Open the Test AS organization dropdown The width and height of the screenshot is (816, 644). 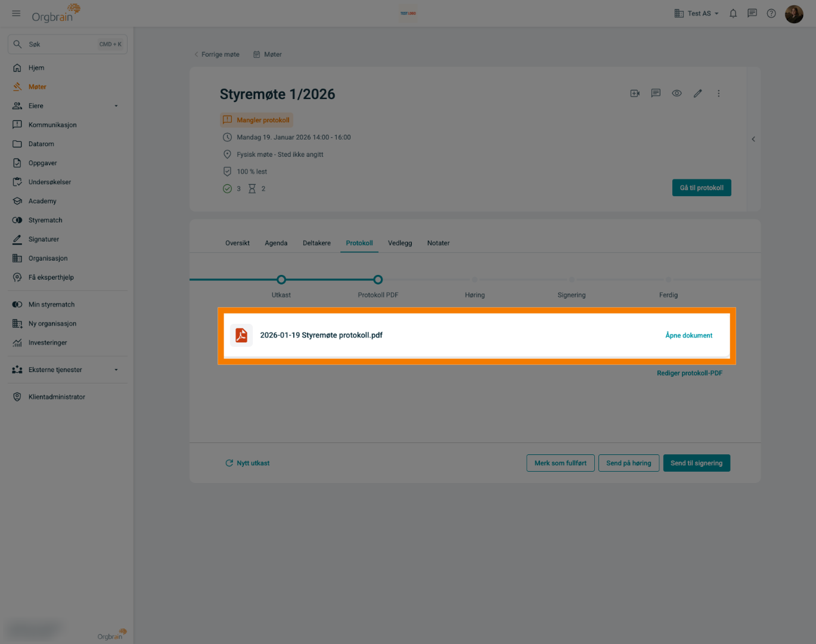(696, 13)
